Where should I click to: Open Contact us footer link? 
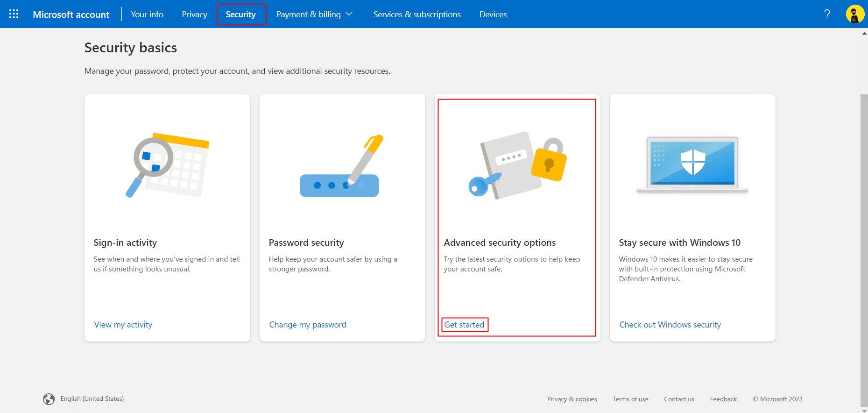click(x=679, y=399)
